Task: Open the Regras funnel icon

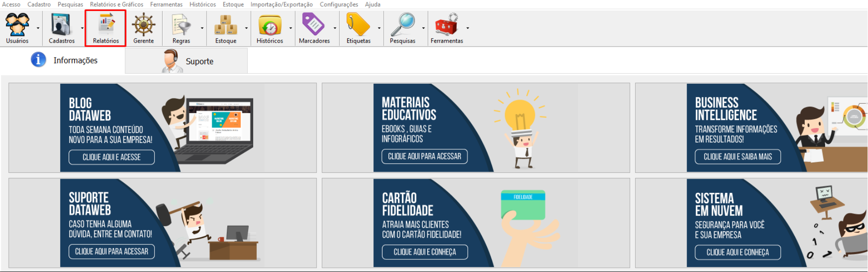Action: [x=181, y=25]
